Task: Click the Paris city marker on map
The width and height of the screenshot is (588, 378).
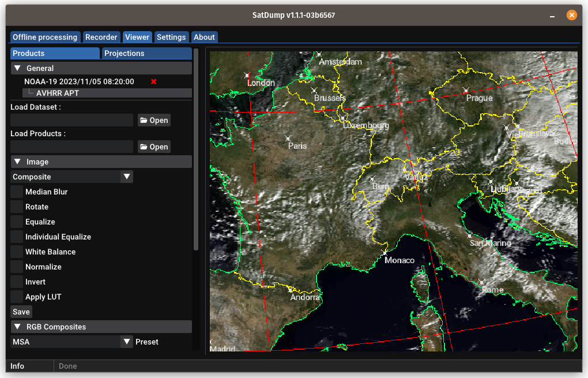Action: [288, 139]
